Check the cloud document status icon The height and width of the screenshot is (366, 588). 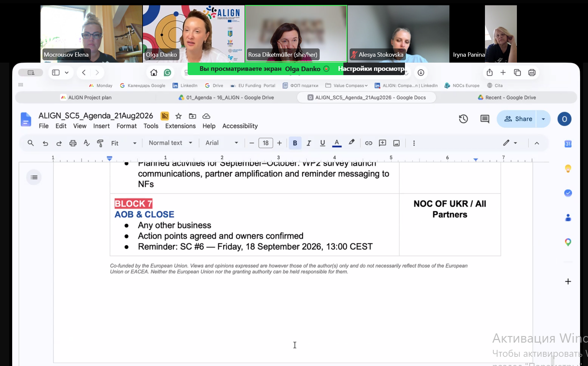(x=206, y=116)
